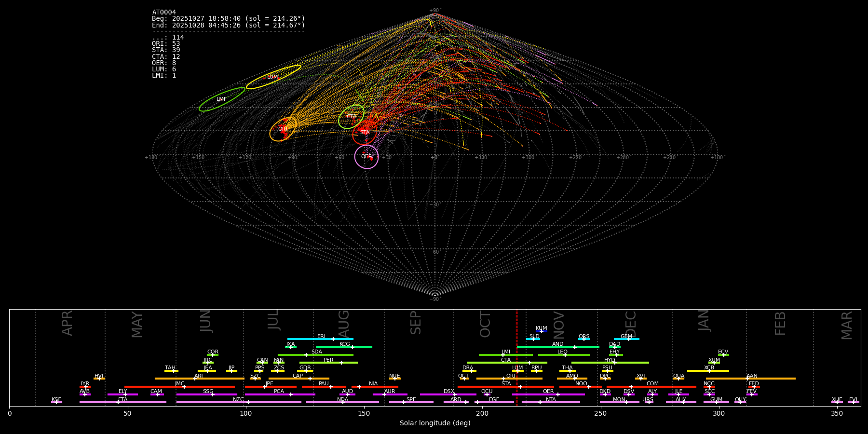Select the green LMI radiant ellipse on the map
This screenshot has width=868, height=434.
pos(222,99)
